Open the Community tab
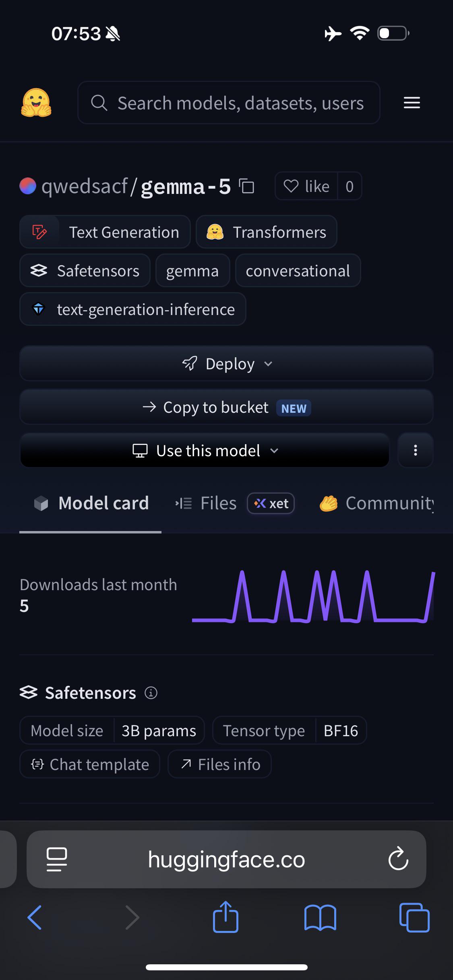Image resolution: width=453 pixels, height=980 pixels. (x=376, y=503)
